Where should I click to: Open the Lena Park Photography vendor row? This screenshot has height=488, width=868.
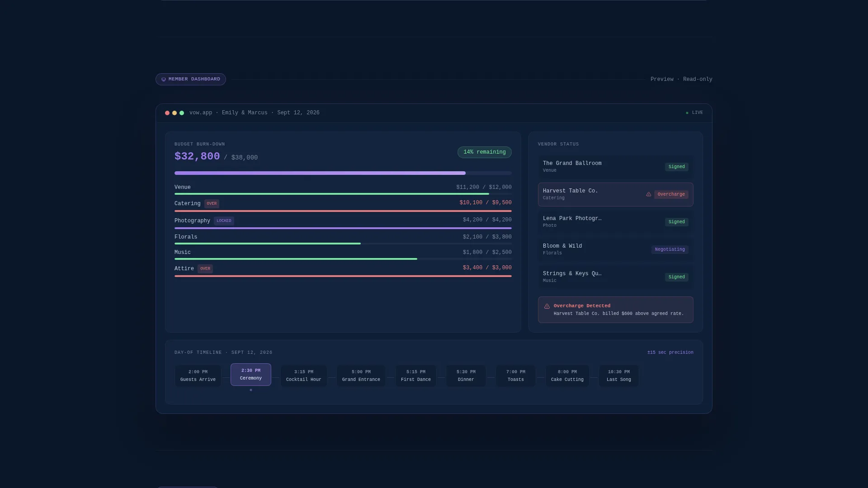(616, 222)
